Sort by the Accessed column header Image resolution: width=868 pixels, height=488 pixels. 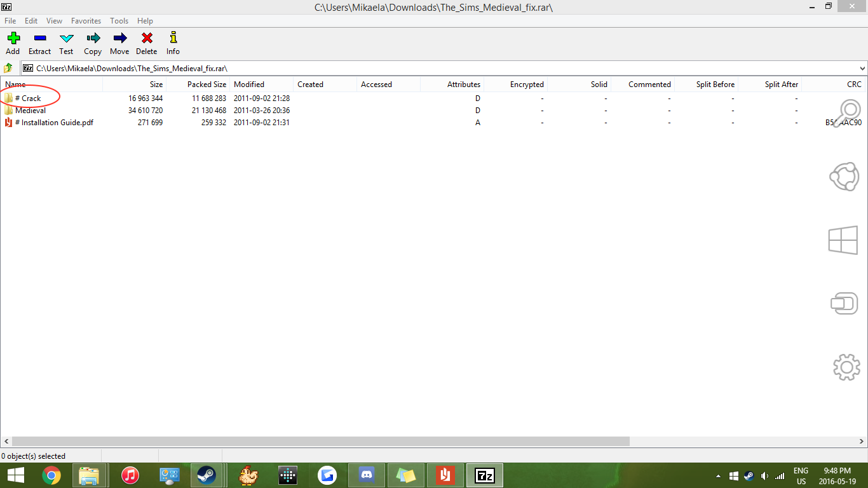click(388, 85)
